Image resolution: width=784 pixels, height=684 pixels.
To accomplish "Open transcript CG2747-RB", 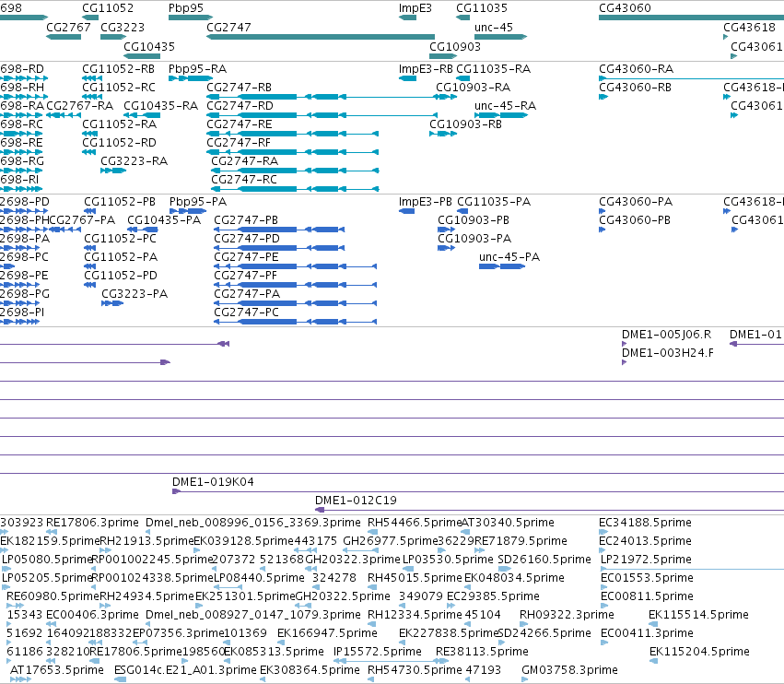I will click(x=322, y=97).
